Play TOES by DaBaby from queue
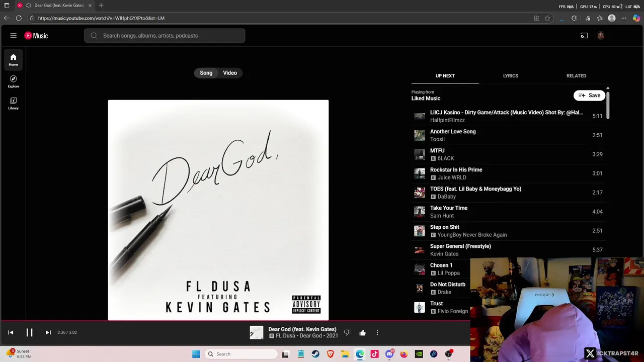The image size is (644, 362). click(x=508, y=193)
